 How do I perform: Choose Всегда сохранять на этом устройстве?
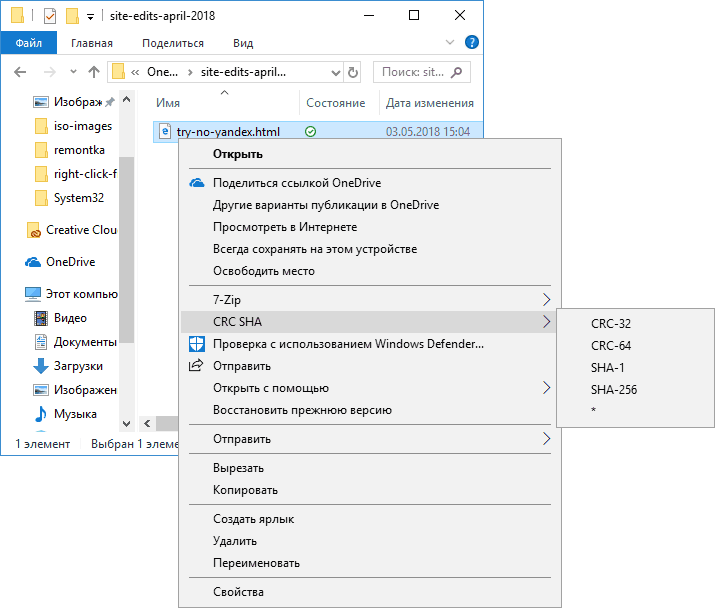point(370,249)
